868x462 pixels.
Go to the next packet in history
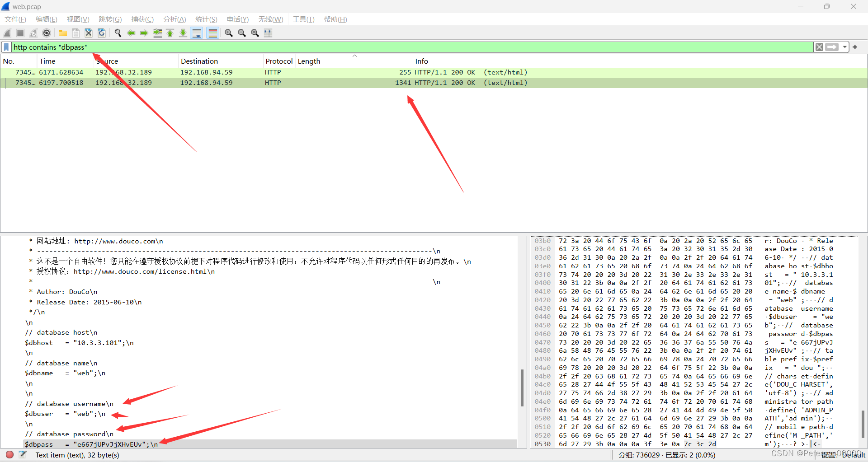click(144, 33)
